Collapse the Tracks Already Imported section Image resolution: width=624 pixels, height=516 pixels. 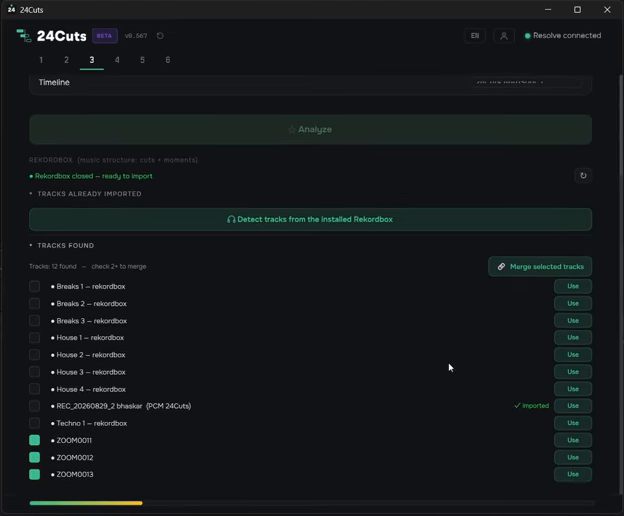pos(85,194)
